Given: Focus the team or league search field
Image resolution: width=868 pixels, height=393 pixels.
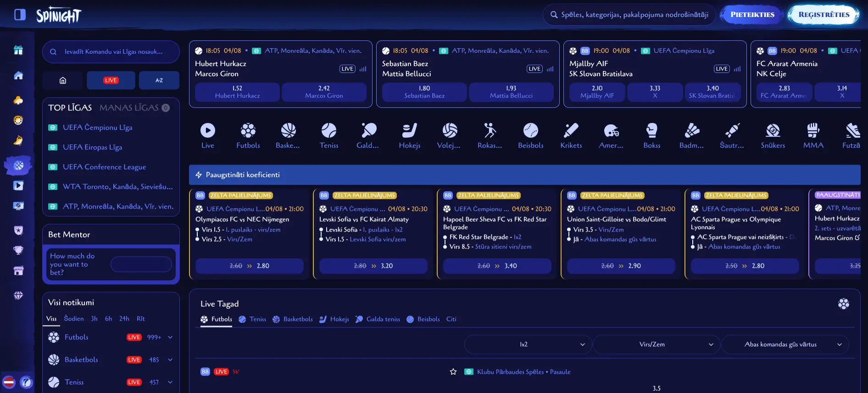Looking at the screenshot, I should pos(111,52).
